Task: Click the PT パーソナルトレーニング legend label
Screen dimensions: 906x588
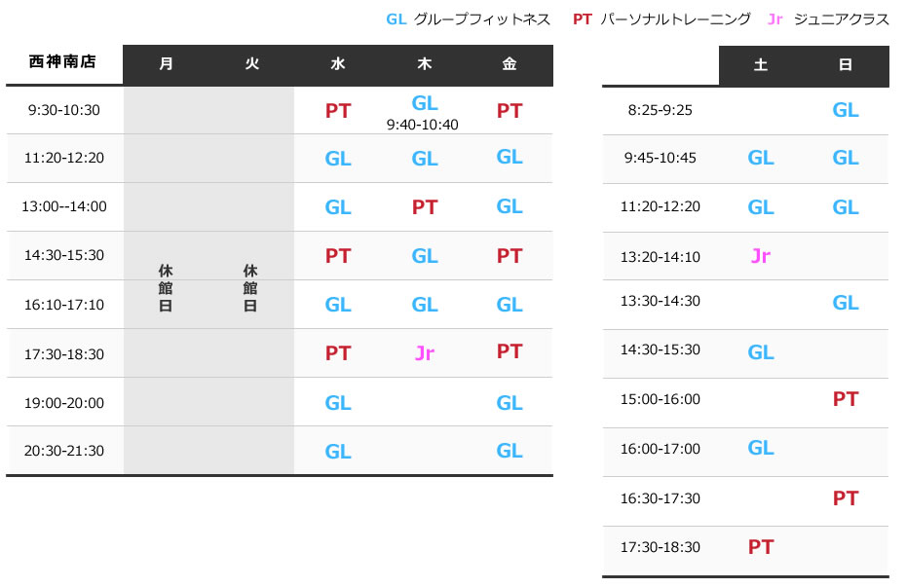Action: point(661,19)
